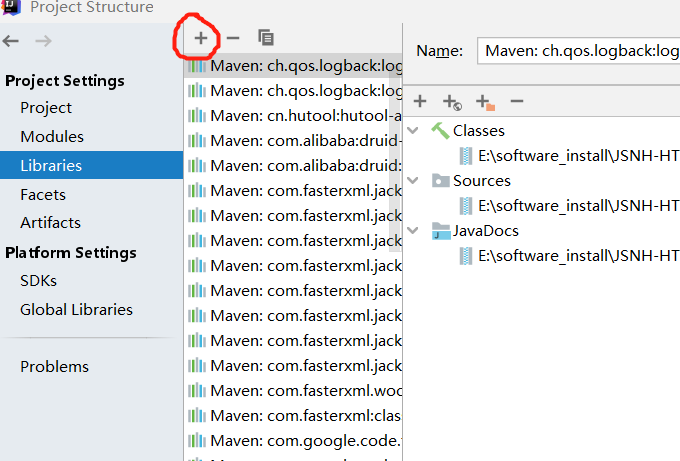Select the Classes tree node
The width and height of the screenshot is (680, 461).
click(x=479, y=131)
